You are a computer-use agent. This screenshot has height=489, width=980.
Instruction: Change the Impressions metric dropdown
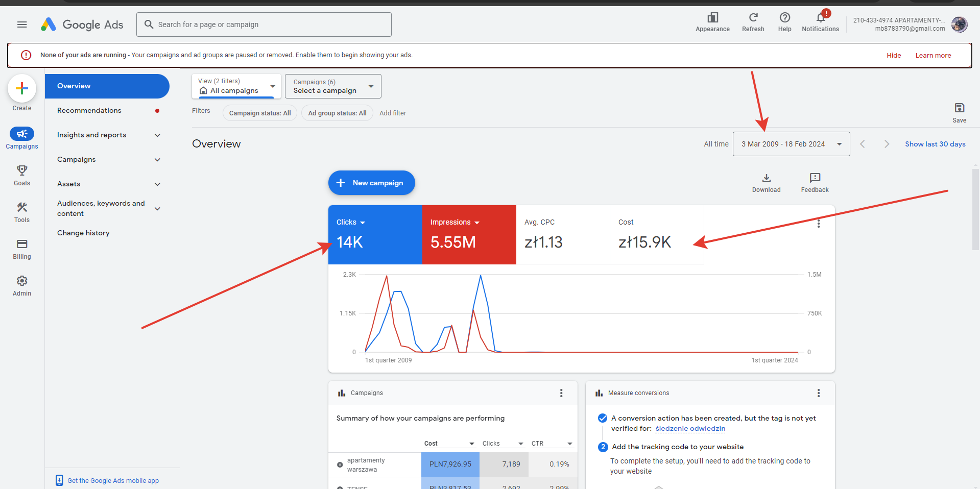tap(455, 222)
